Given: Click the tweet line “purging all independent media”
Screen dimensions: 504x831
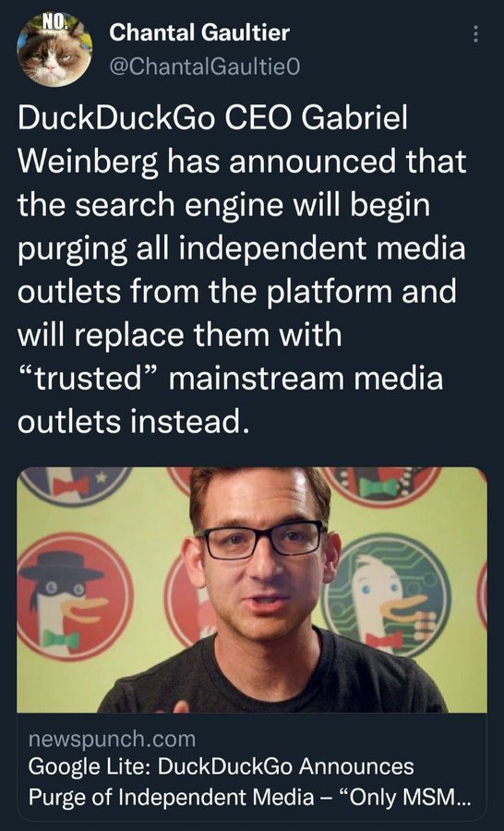Looking at the screenshot, I should (242, 248).
